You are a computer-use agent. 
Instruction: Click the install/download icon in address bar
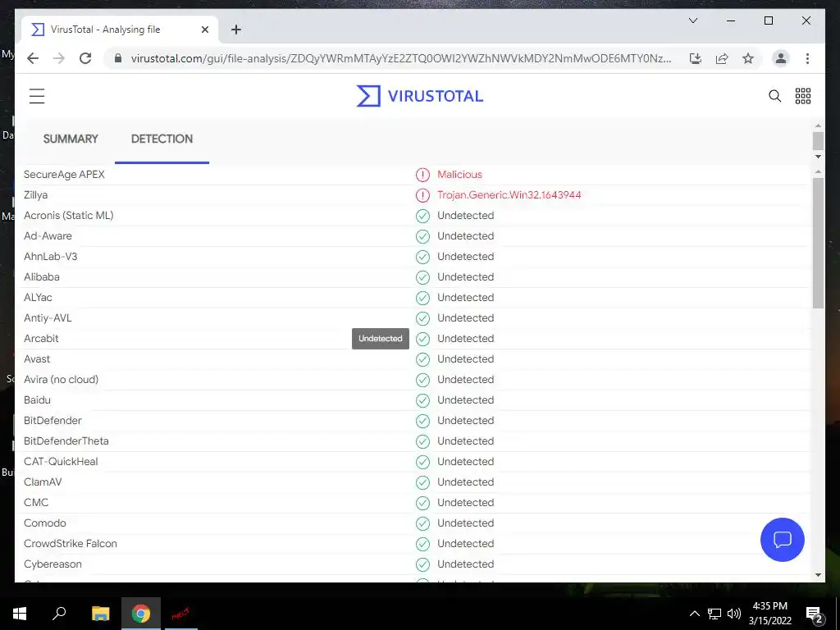click(x=696, y=58)
